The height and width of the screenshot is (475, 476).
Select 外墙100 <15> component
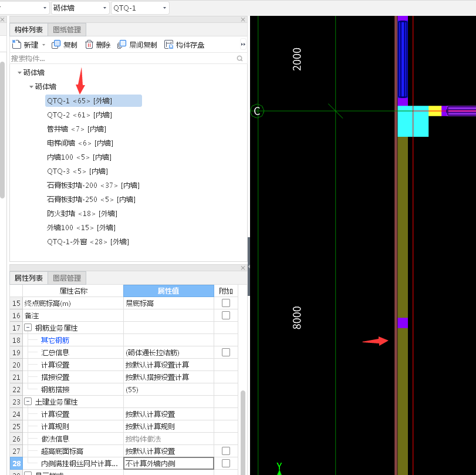tap(81, 227)
